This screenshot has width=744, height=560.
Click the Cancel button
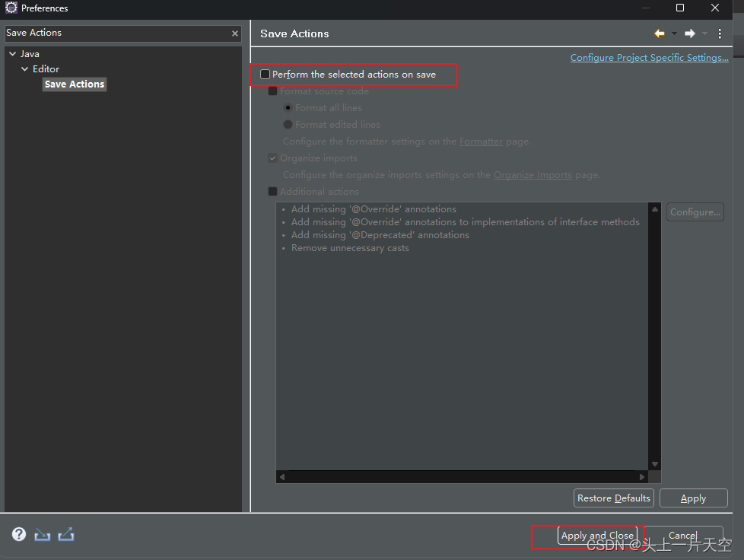(683, 536)
